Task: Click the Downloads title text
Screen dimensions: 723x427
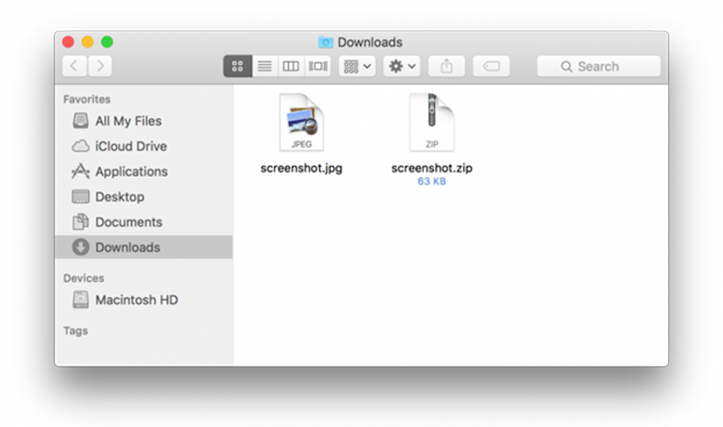Action: 370,42
